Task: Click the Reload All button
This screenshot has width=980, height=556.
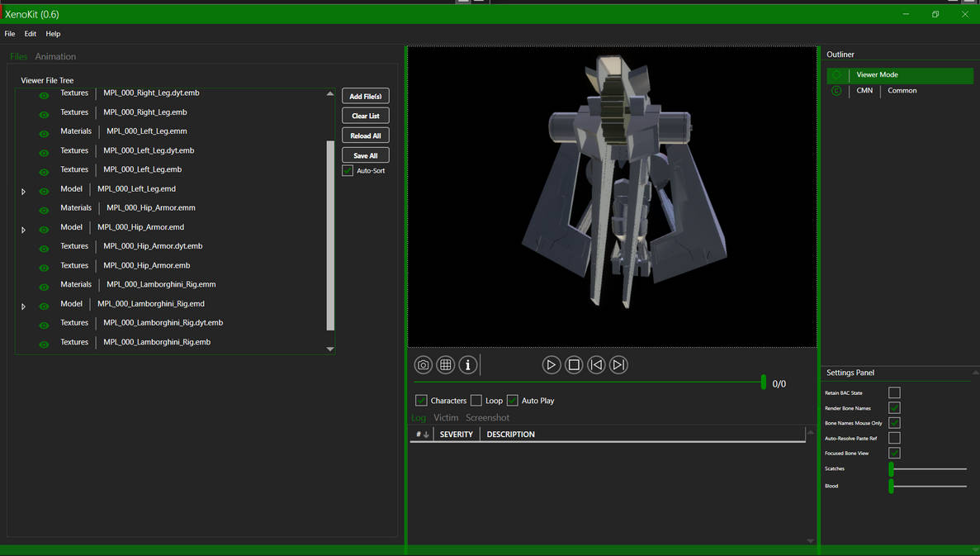Action: click(366, 135)
